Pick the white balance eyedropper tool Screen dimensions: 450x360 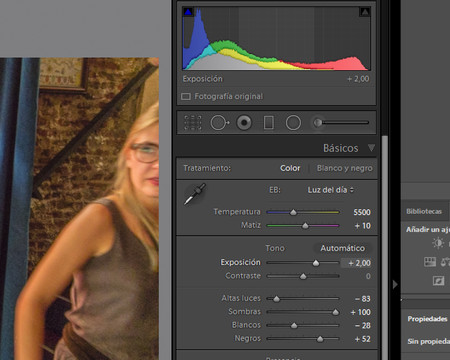pyautogui.click(x=195, y=194)
